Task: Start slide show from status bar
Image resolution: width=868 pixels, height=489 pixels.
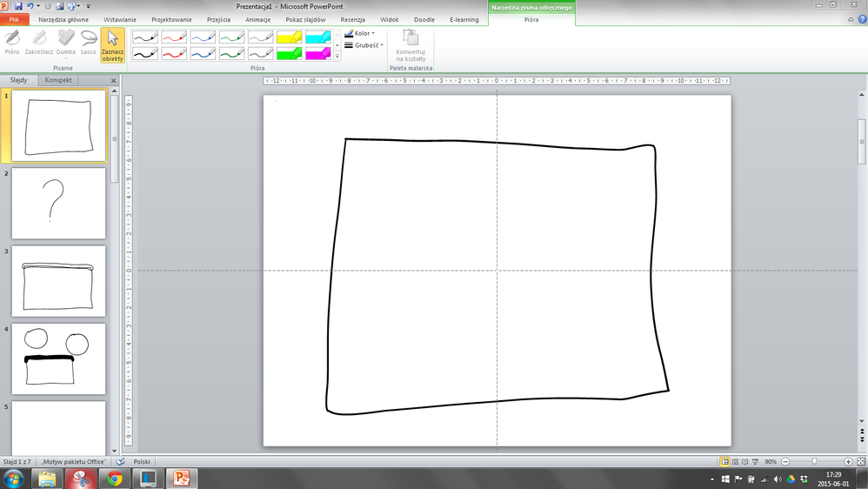Action: click(757, 462)
